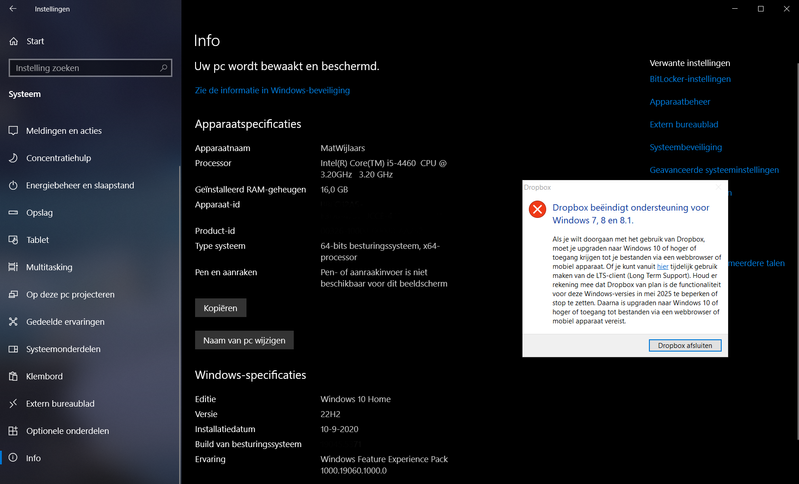This screenshot has height=484, width=799.
Task: Click the back arrow in Instellingen
Action: tap(13, 9)
